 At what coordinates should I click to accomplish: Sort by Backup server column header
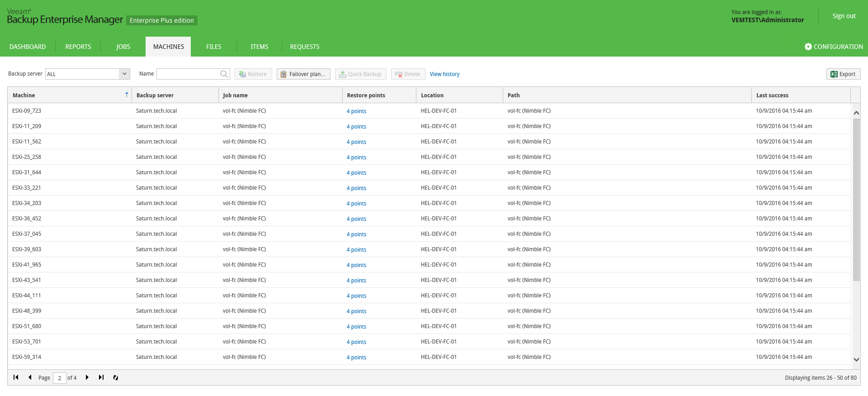click(175, 95)
